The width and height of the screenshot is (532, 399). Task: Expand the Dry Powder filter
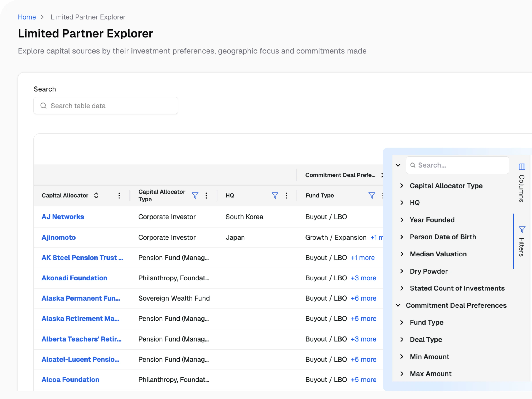click(x=402, y=271)
